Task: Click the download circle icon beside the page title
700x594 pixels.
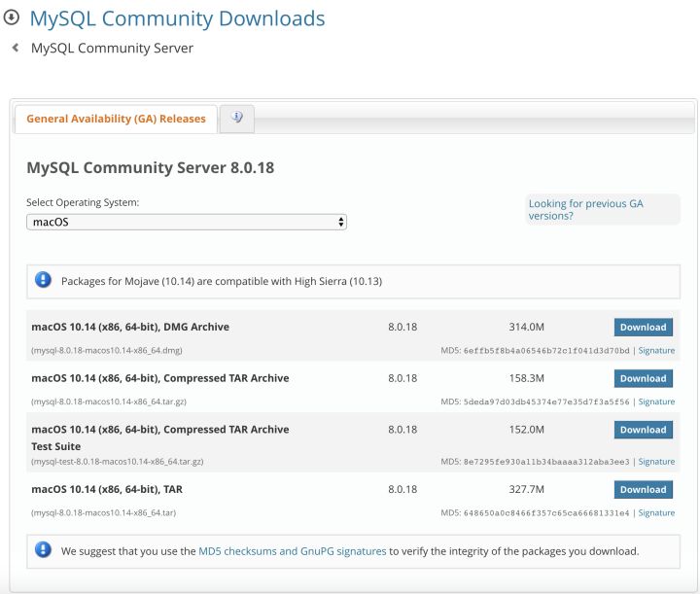Action: point(13,17)
